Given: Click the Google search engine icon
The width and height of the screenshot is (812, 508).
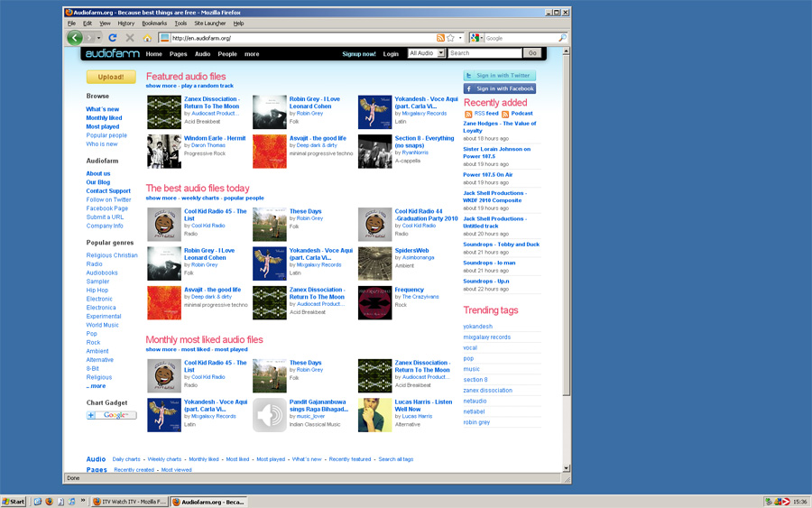Looking at the screenshot, I should pyautogui.click(x=475, y=38).
